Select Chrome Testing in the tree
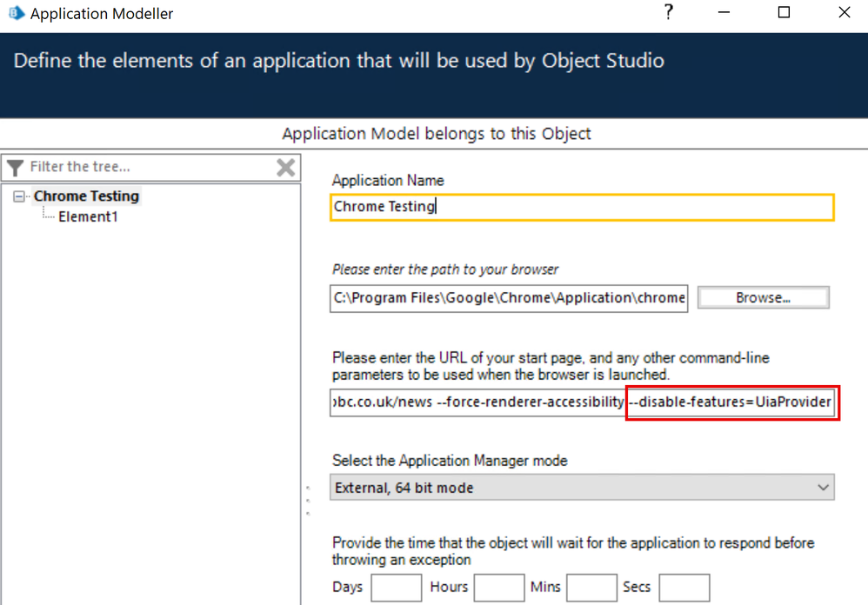 tap(86, 196)
